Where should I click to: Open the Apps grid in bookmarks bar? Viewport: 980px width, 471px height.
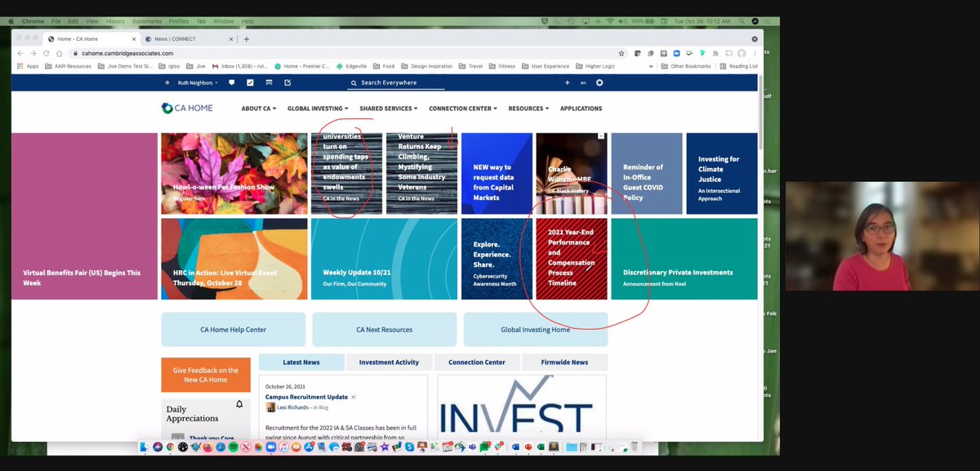28,66
